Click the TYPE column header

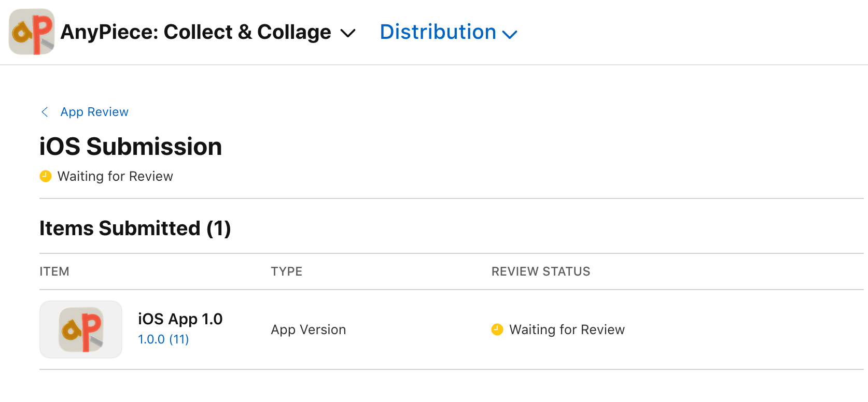pyautogui.click(x=287, y=271)
